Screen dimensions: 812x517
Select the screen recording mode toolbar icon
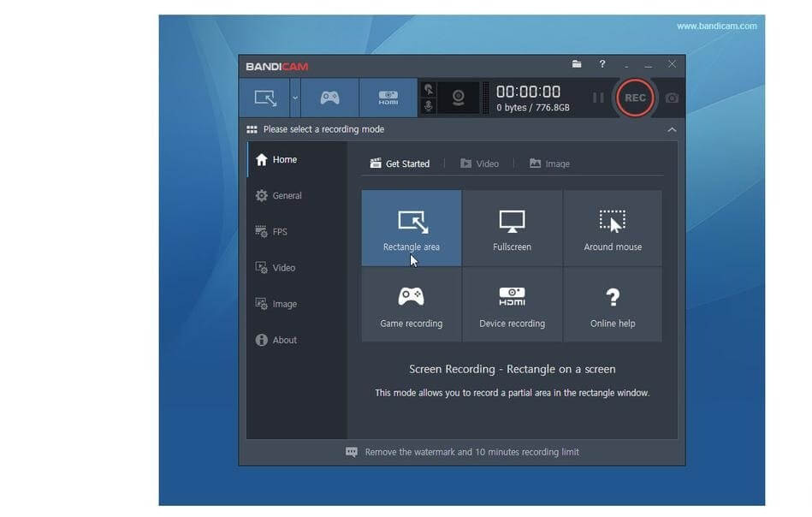pos(264,98)
